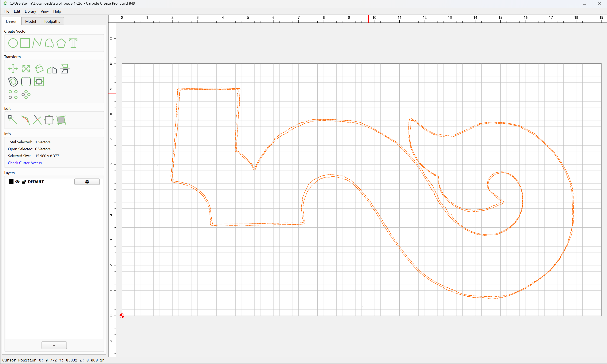Select the Offset Vector tool

click(13, 82)
